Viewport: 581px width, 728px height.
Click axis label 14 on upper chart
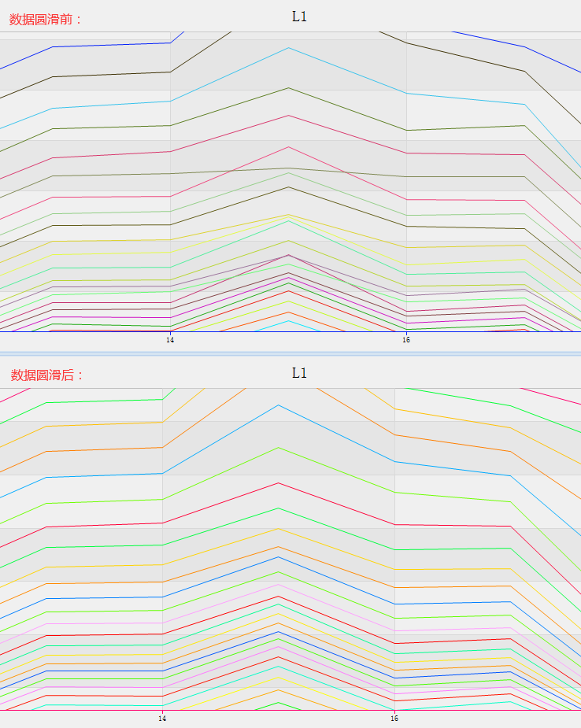[x=170, y=340]
